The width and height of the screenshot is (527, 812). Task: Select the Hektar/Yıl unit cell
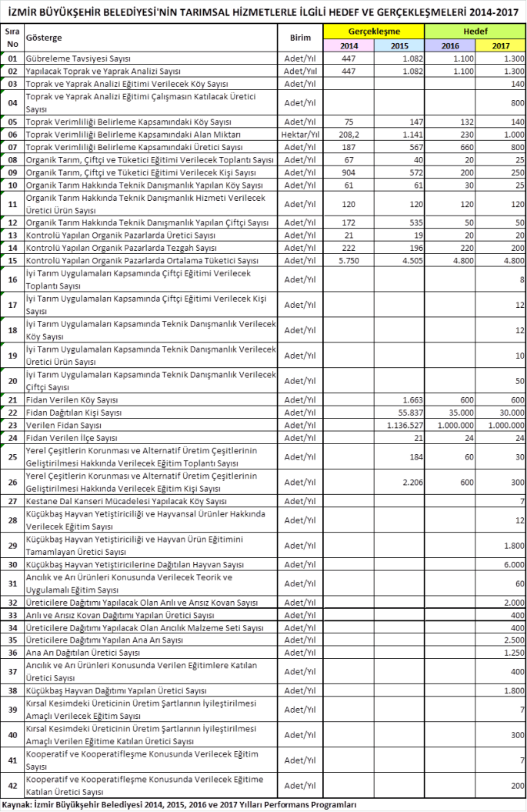[x=300, y=134]
